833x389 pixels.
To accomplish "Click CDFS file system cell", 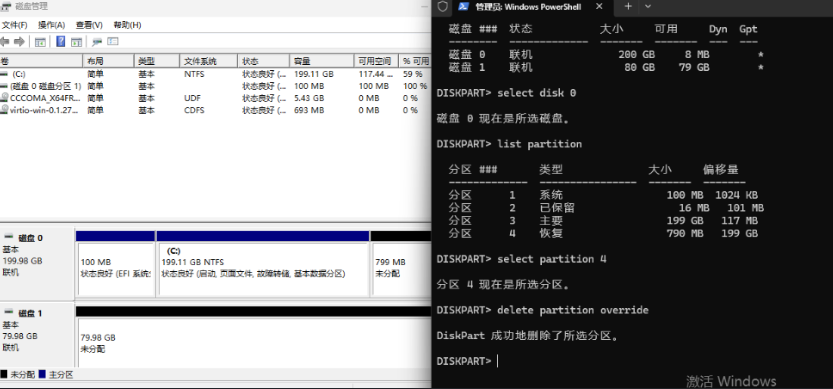I will coord(194,110).
